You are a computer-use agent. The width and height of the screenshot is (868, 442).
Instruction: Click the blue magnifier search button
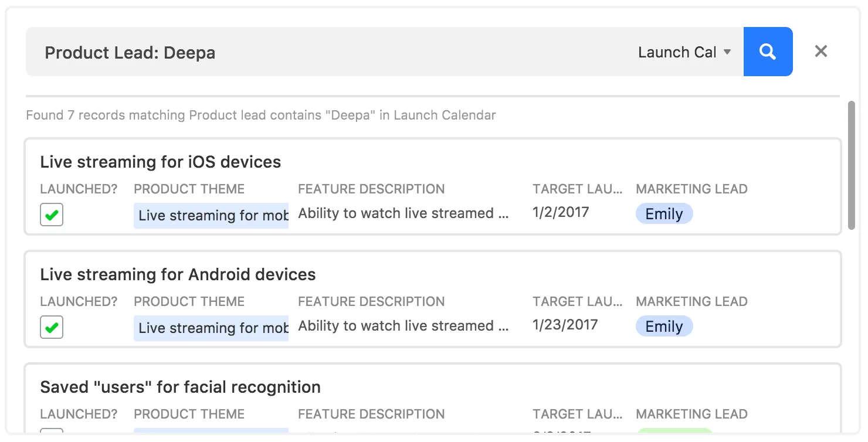click(768, 52)
